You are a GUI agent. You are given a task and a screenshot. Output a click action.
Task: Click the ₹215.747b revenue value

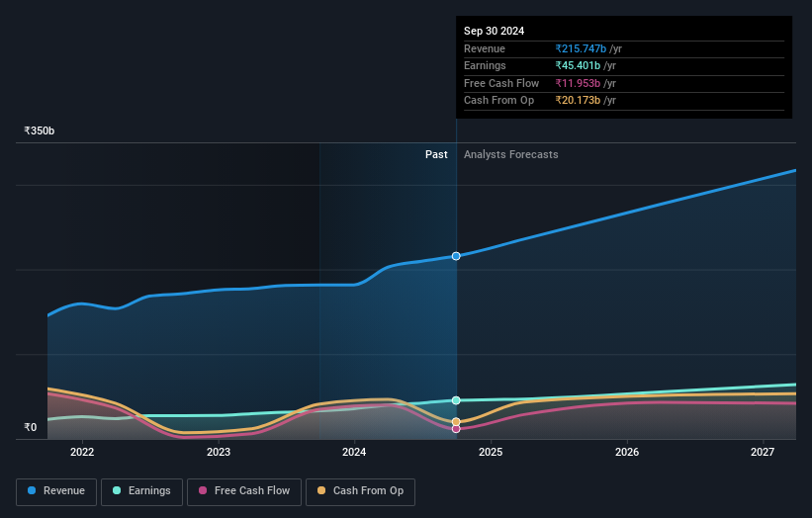point(581,48)
